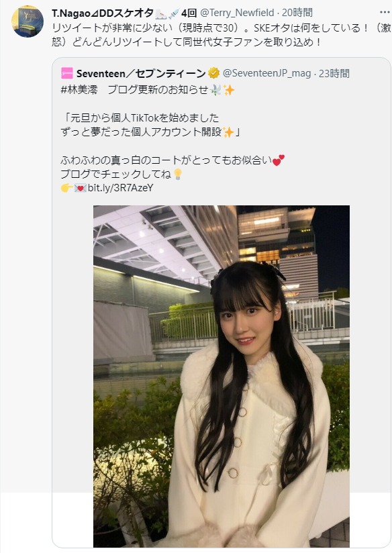Click the two hearts emoji after お似合い

[x=279, y=160]
